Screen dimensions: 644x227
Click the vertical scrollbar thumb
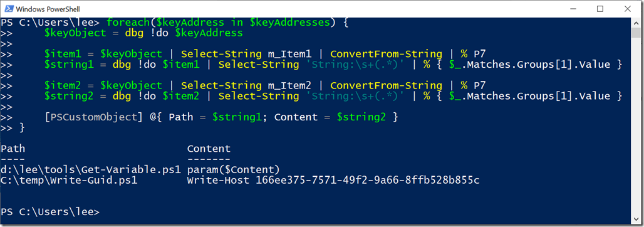pos(636,31)
